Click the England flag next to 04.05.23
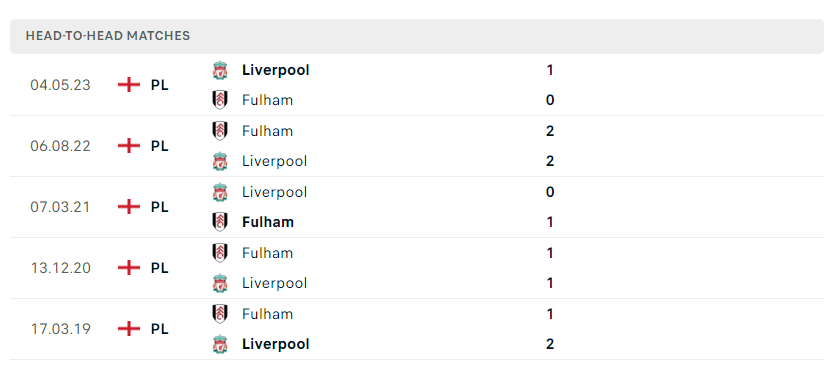 tap(129, 85)
